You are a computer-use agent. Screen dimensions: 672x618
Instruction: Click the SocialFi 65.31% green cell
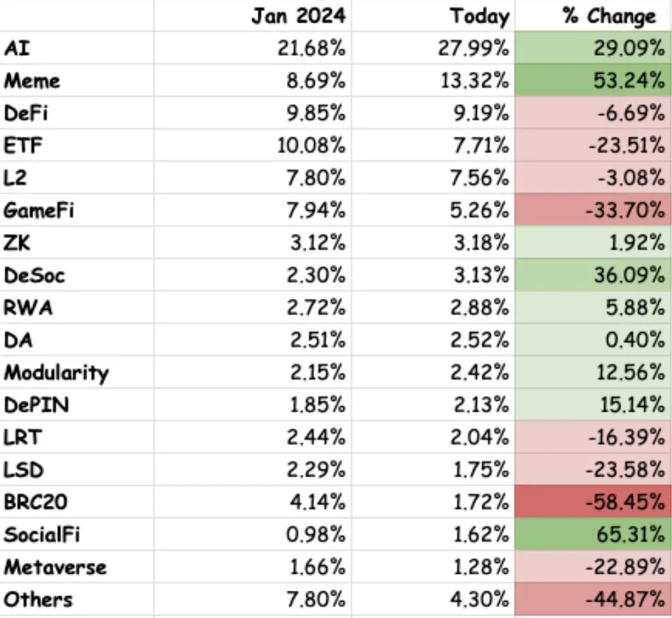point(593,534)
